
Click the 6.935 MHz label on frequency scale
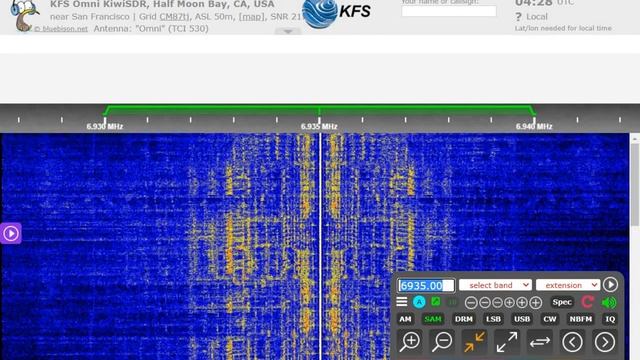319,127
